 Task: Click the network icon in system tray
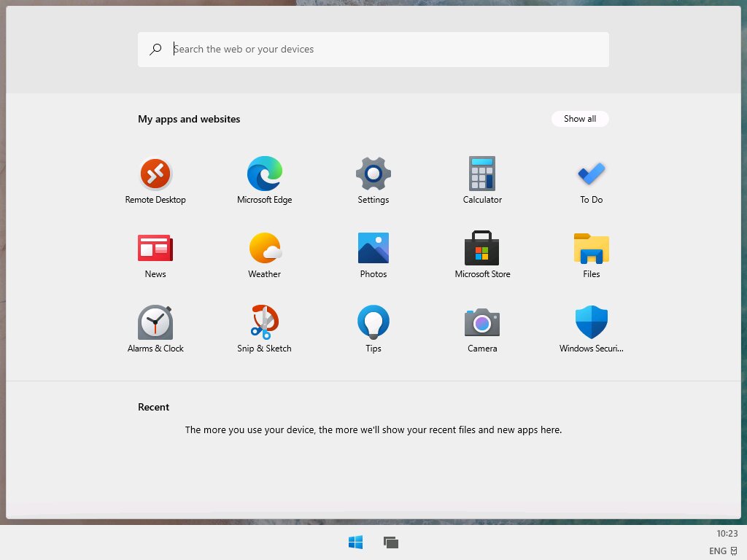734,551
